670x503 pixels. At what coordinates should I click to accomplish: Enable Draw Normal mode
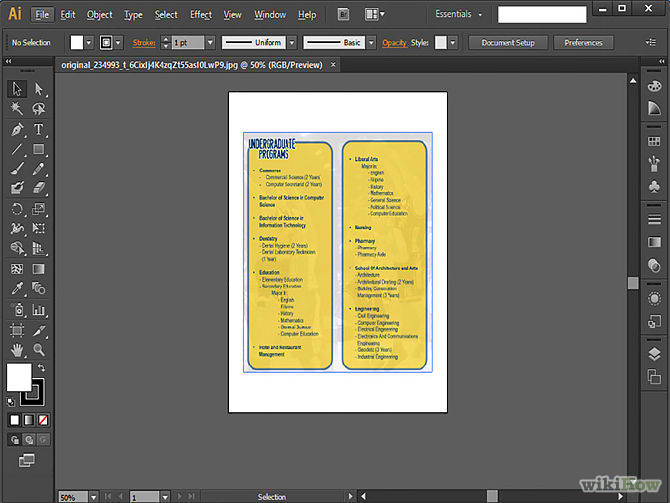(15, 439)
